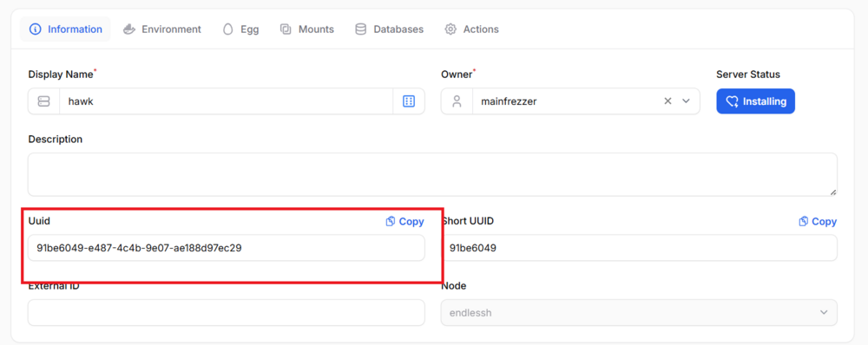The width and height of the screenshot is (868, 345).
Task: Copy the full Uuid value
Action: (404, 222)
